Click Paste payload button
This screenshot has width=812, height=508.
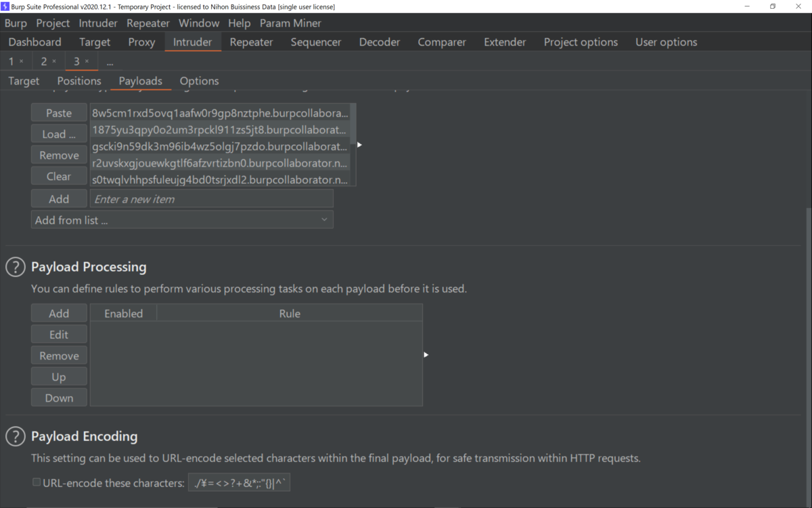click(59, 113)
